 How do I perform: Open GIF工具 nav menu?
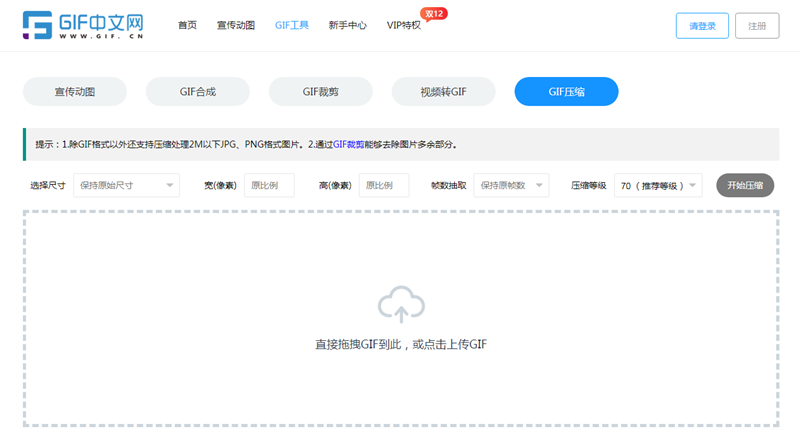[x=292, y=25]
